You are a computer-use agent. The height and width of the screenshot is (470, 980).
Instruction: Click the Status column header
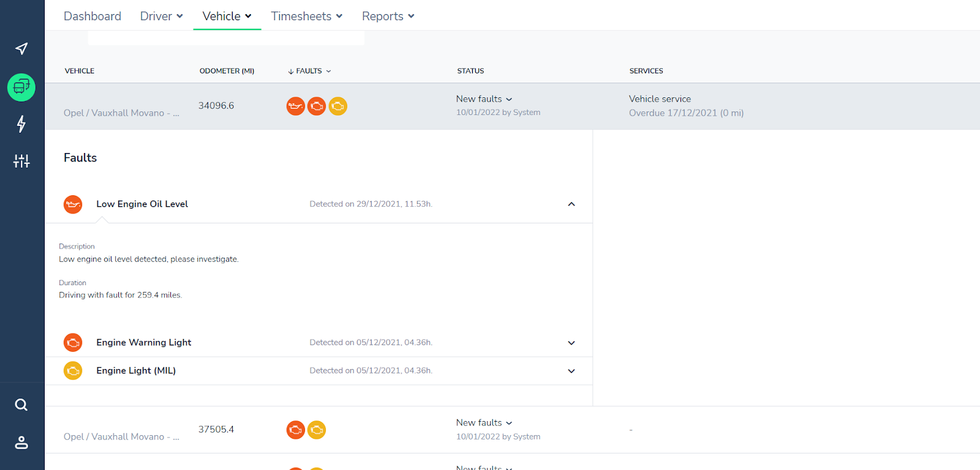pyautogui.click(x=470, y=71)
